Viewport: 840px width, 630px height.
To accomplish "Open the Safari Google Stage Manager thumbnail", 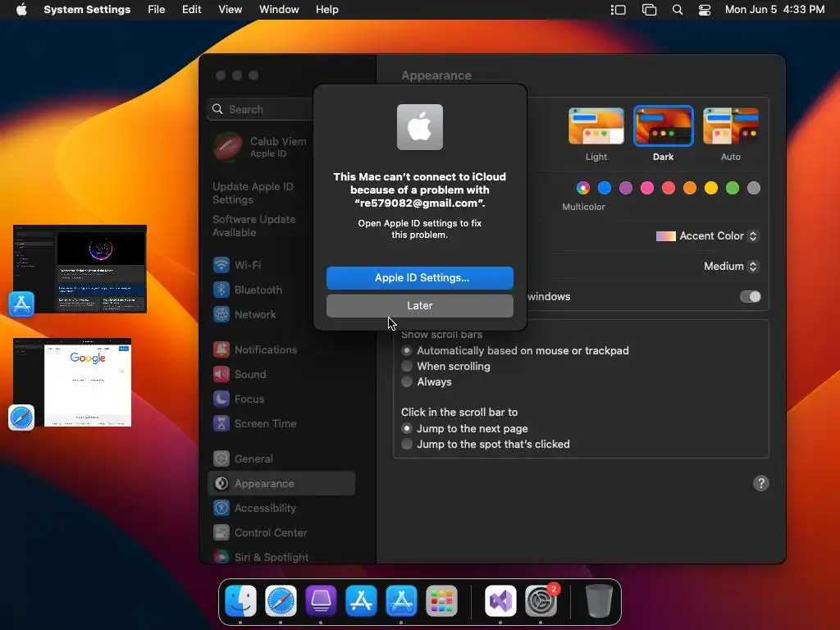I will pos(72,382).
